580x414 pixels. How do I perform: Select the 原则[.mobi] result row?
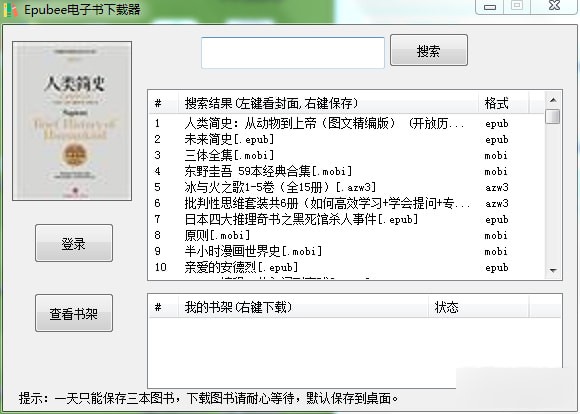coord(348,235)
